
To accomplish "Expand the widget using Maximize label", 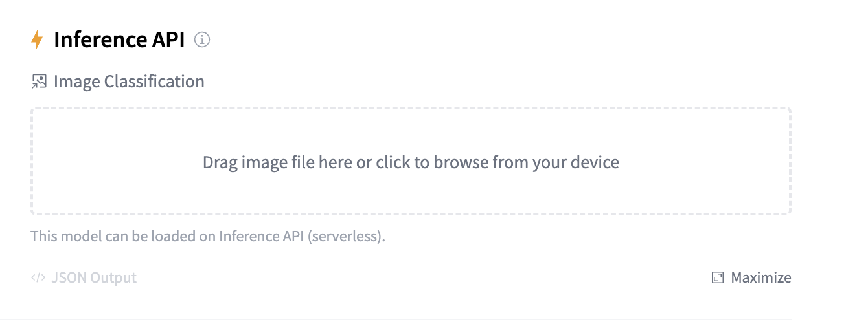I will tap(760, 278).
